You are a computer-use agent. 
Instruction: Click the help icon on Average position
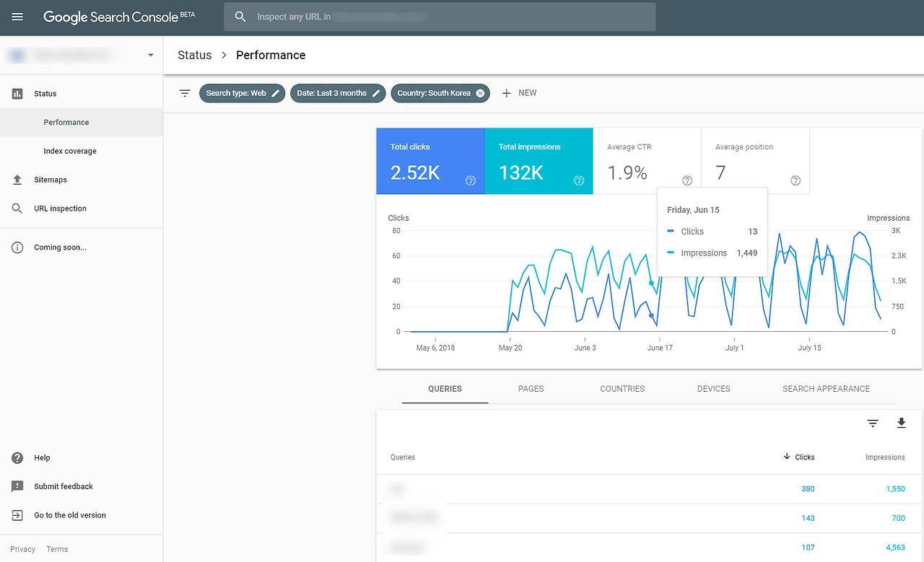796,180
